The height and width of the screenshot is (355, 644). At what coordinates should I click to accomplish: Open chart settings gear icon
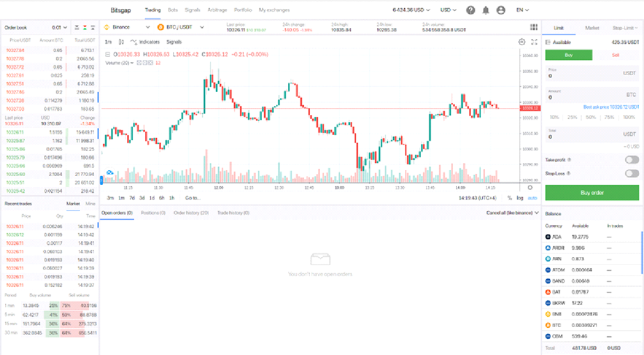click(x=521, y=42)
